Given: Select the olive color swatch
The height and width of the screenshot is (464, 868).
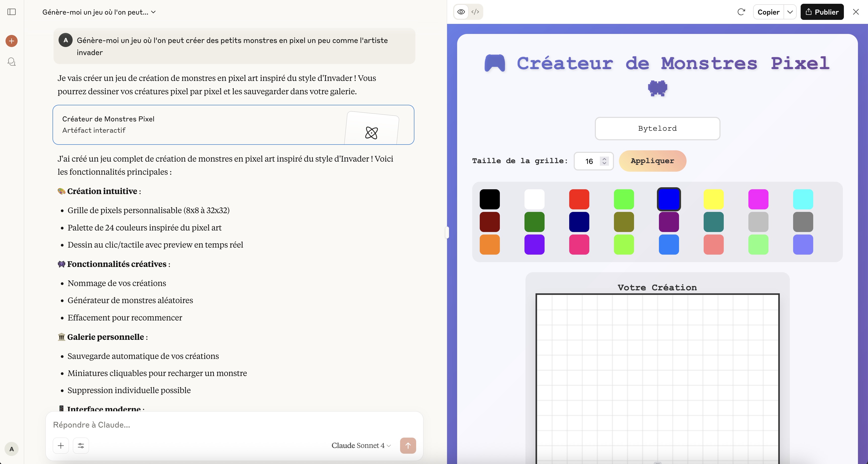Looking at the screenshot, I should point(624,222).
